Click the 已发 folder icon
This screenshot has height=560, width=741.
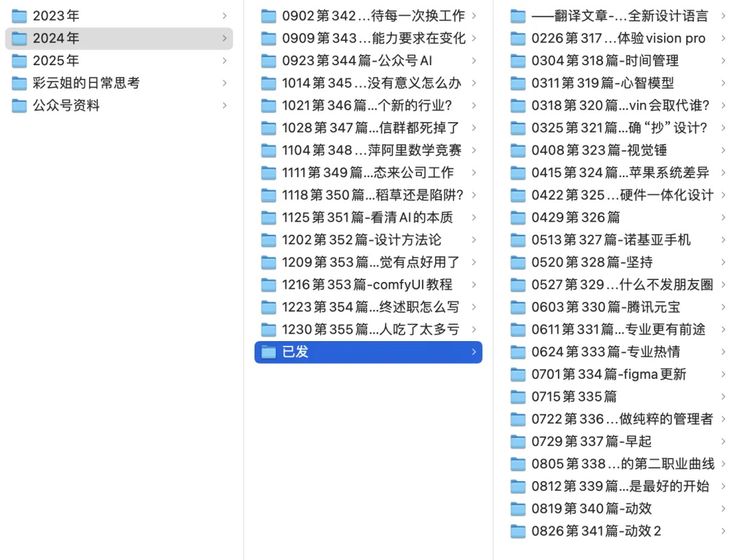[269, 352]
